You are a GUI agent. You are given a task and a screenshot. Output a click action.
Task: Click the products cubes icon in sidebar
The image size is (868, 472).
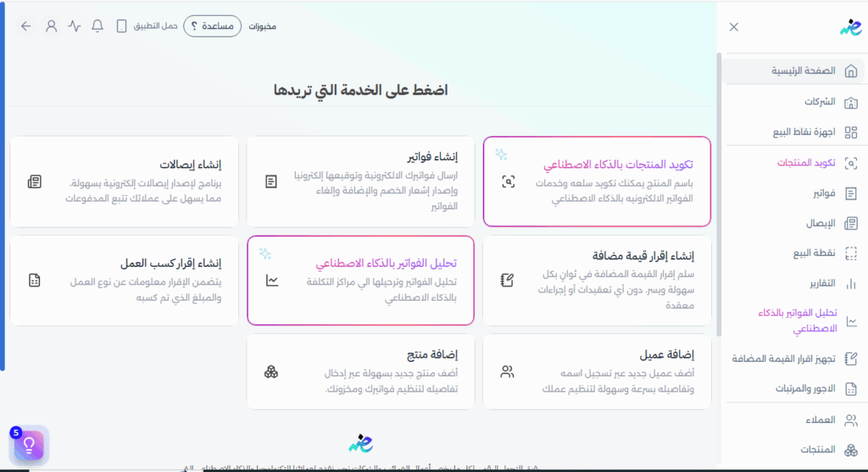[851, 450]
